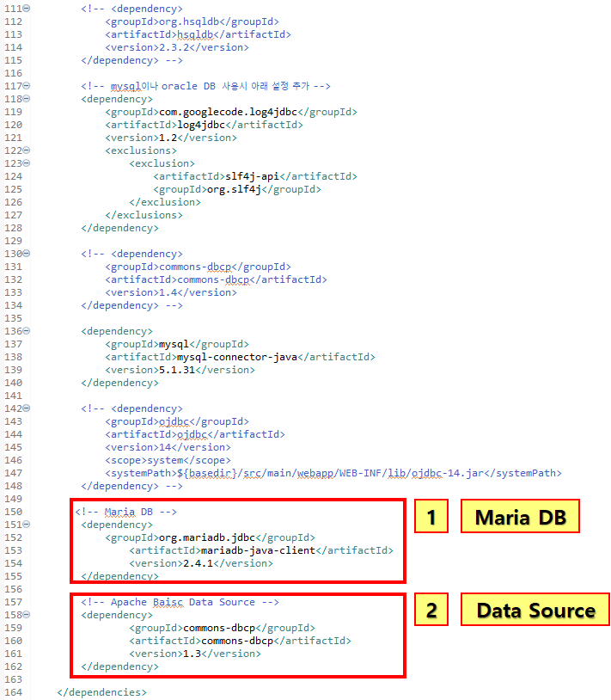This screenshot has height=700, width=611.
Task: Click version value 1.2 on line 121
Action: point(168,138)
